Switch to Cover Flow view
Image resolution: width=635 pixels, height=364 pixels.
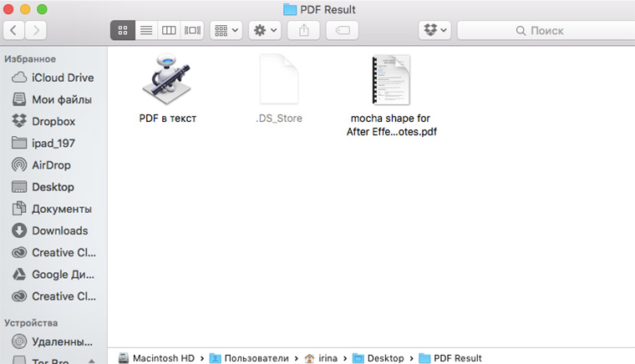coord(192,30)
